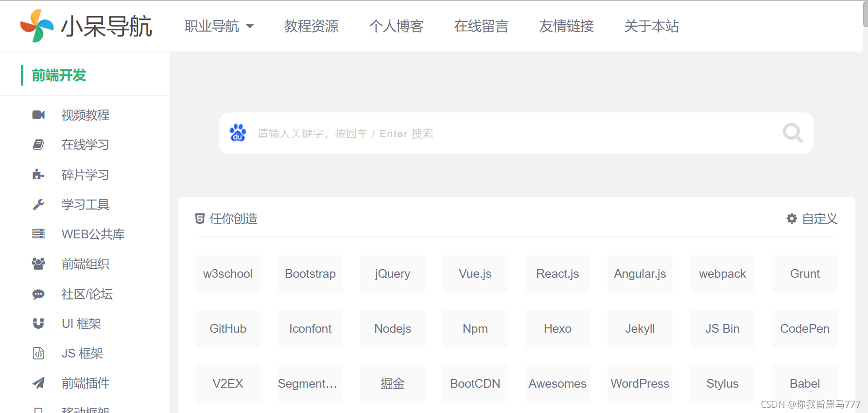Open the 关于本站 menu item
Screen dimensions: 868x413
pos(651,26)
